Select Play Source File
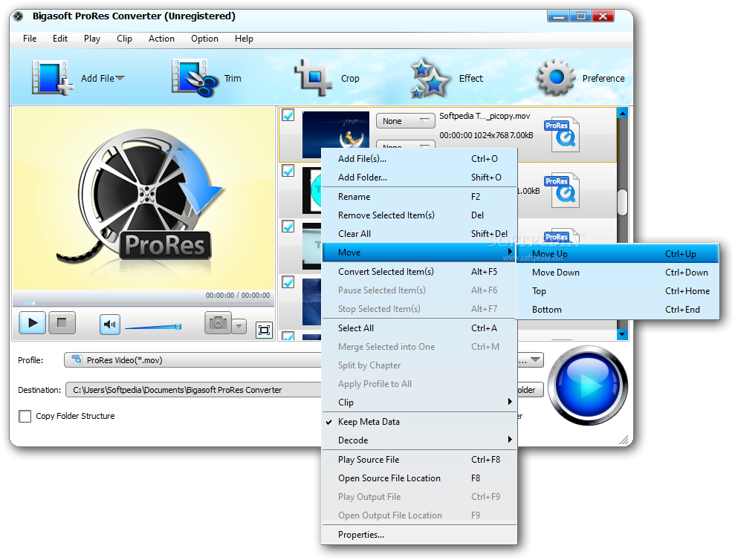 [x=419, y=460]
